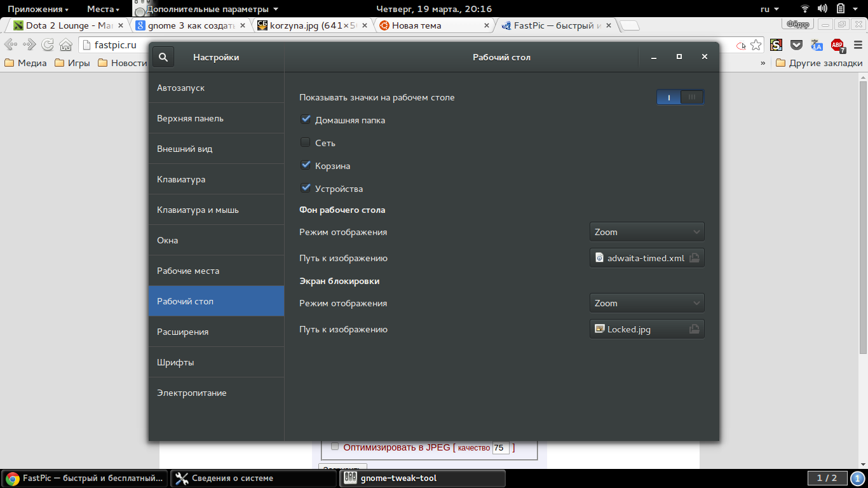This screenshot has height=488, width=868.
Task: Select Внешний вид in the sidebar
Action: [216, 149]
